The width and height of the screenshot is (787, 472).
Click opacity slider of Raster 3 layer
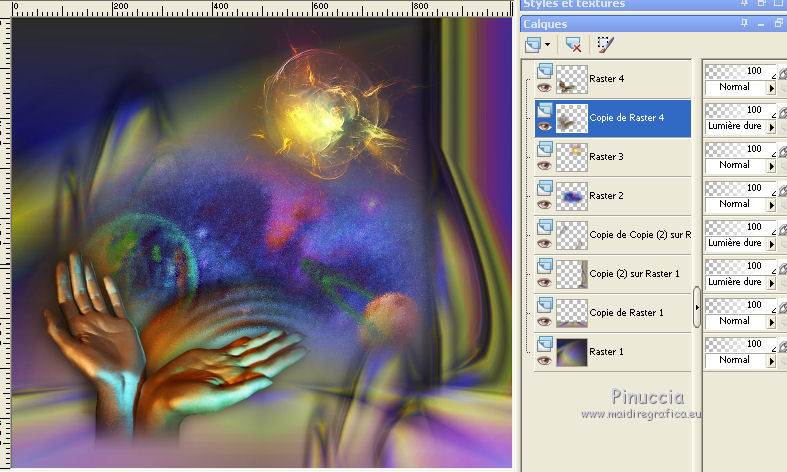tap(740, 149)
